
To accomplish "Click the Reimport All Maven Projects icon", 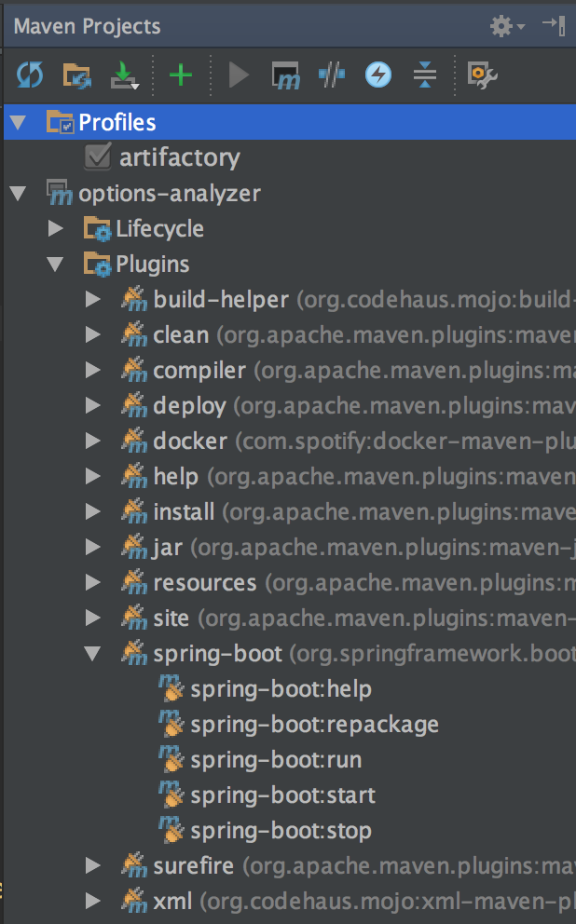I will coord(30,75).
